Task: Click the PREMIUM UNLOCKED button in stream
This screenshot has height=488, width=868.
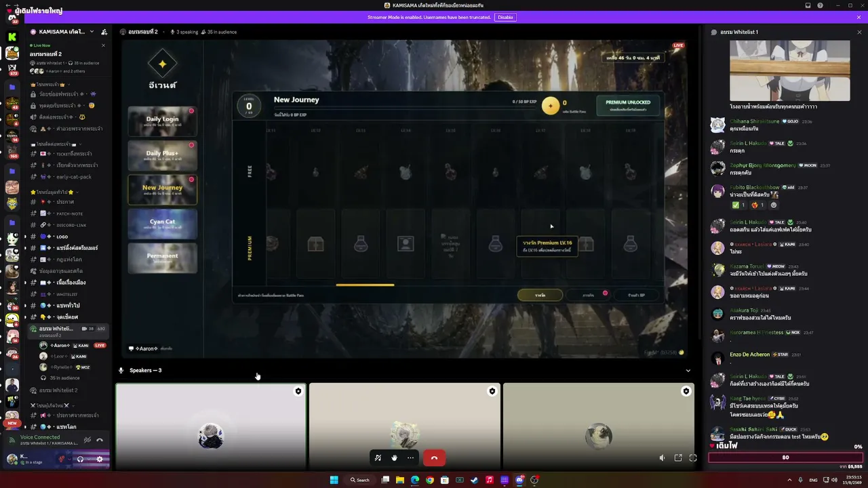Action: [x=628, y=105]
